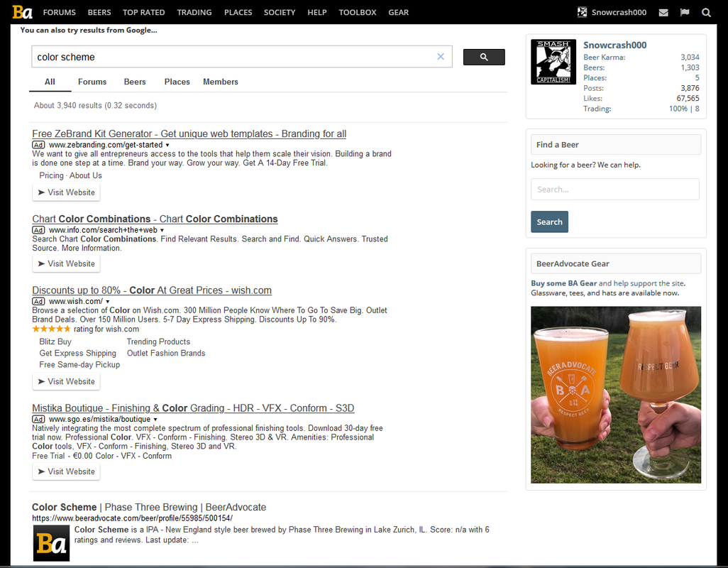Click the Trending Products sitelink
Viewport: 728px width, 568px height.
158,342
